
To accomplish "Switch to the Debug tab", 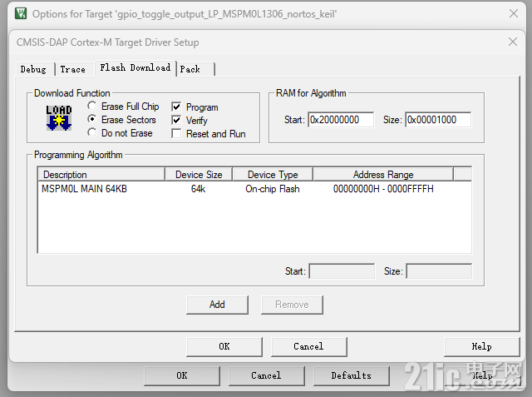I will pyautogui.click(x=33, y=69).
